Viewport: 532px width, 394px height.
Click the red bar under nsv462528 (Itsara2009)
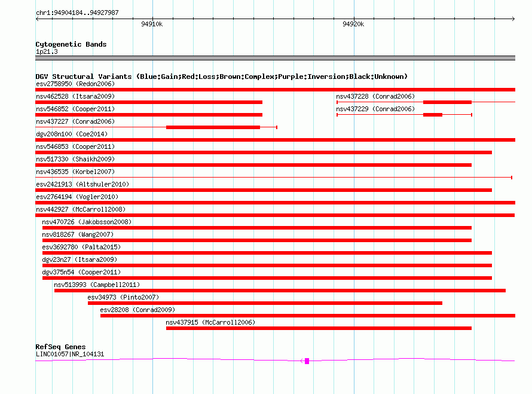click(x=149, y=102)
